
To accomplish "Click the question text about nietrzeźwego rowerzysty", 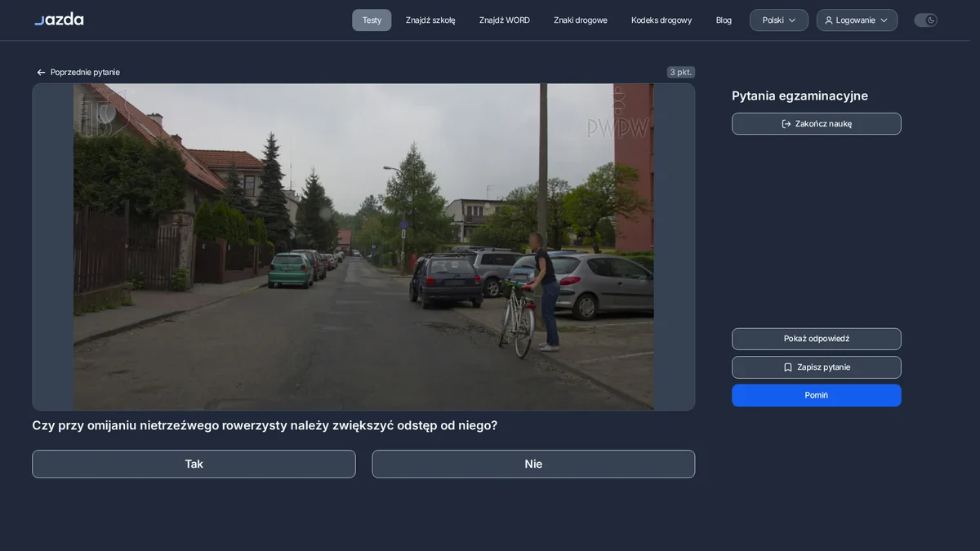I will click(x=265, y=425).
